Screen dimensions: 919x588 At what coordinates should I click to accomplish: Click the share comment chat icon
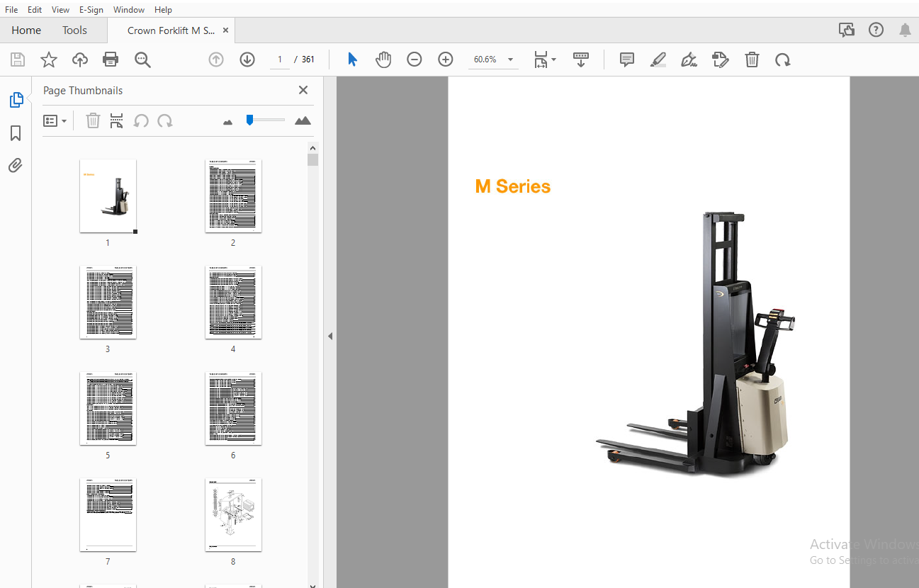pyautogui.click(x=847, y=30)
